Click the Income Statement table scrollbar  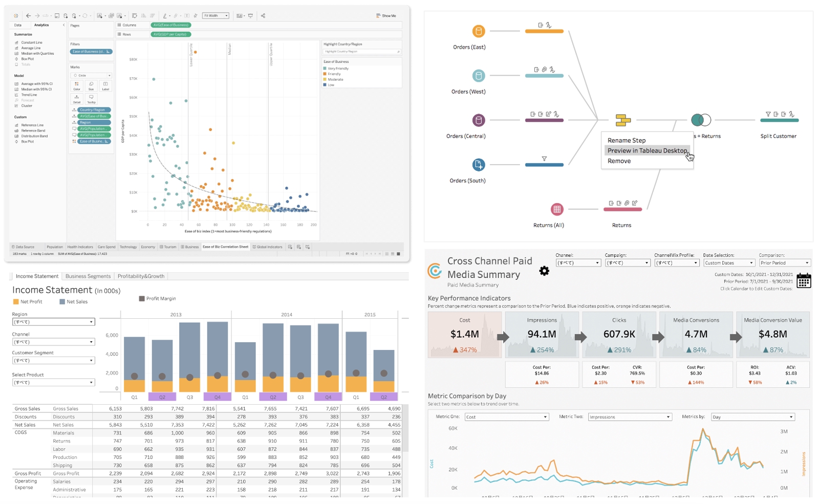[x=406, y=428]
